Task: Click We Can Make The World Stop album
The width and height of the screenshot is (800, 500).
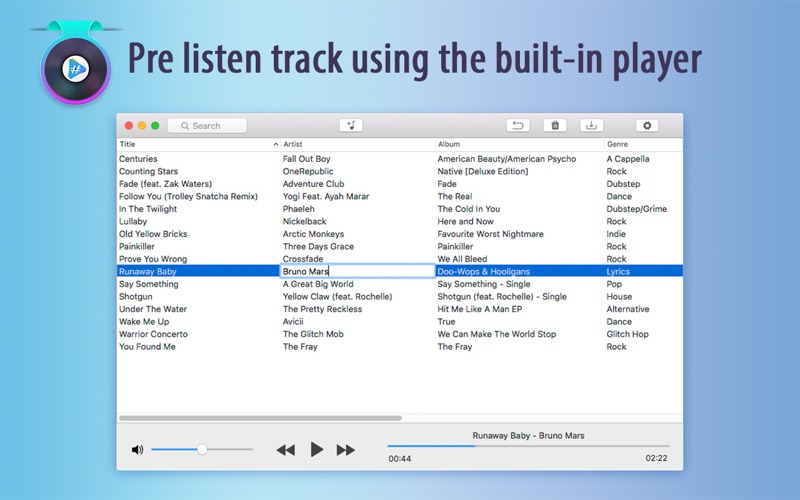Action: click(x=496, y=334)
